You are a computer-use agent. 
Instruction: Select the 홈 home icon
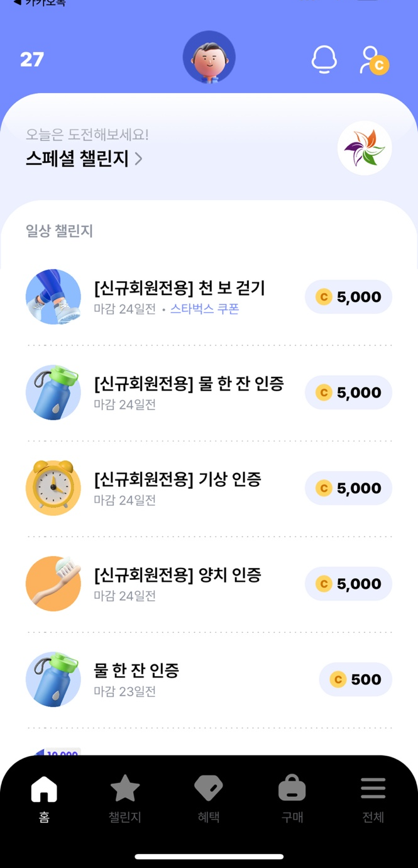(x=43, y=788)
